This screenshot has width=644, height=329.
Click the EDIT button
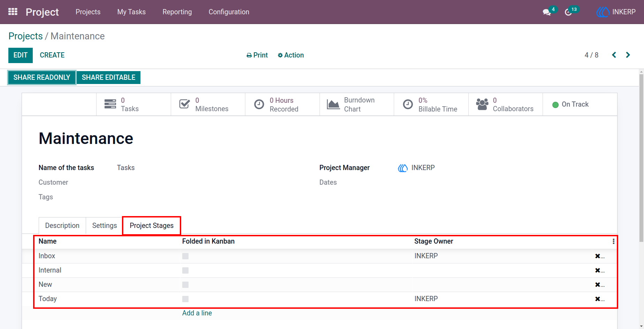[x=21, y=55]
